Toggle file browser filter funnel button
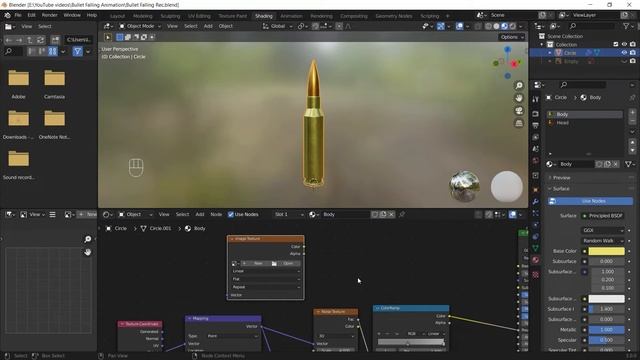Screen dimensions: 640x360 click(x=78, y=51)
